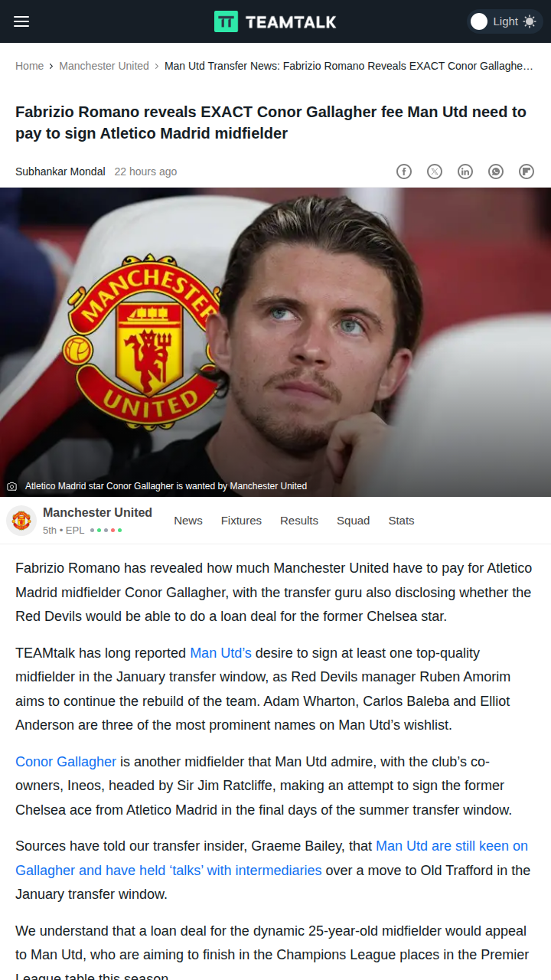551x980 pixels.
Task: Select the Fixtures tab
Action: pos(241,521)
